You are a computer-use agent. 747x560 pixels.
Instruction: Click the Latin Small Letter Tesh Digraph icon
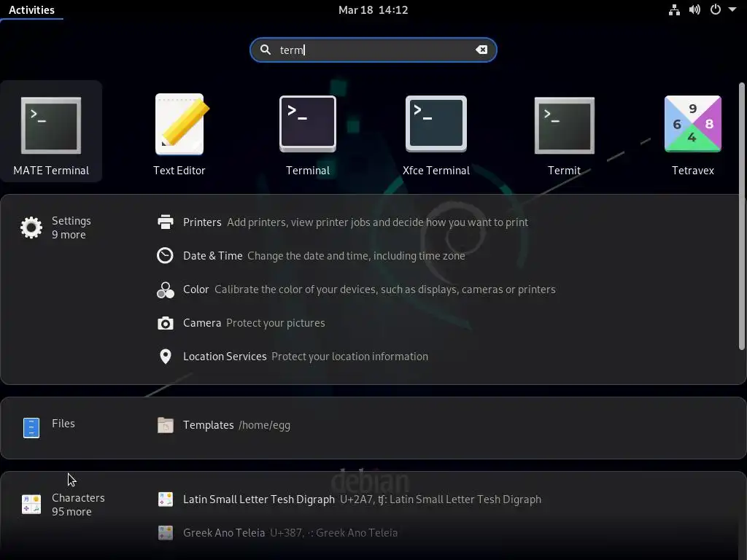point(166,499)
